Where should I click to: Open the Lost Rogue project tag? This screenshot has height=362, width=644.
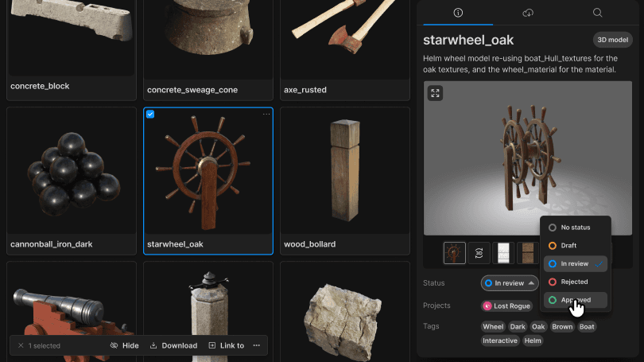pos(506,306)
